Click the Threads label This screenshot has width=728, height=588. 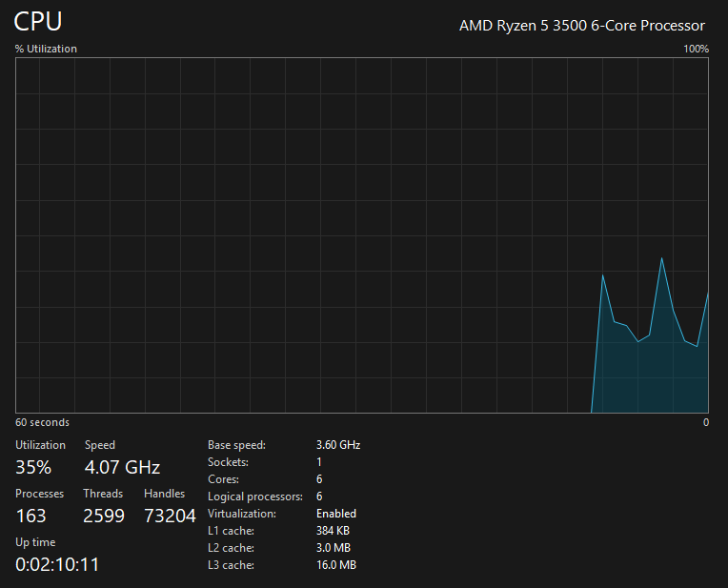[x=103, y=494]
